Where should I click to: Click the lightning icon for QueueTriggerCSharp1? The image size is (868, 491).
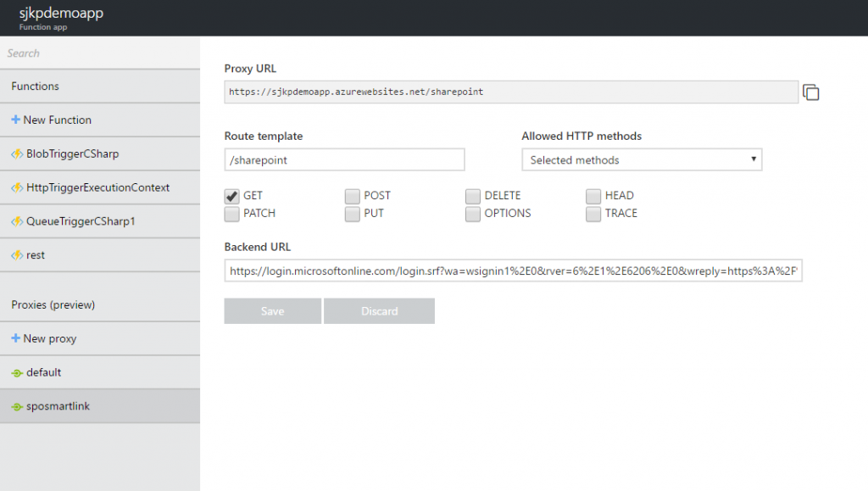pyautogui.click(x=16, y=221)
